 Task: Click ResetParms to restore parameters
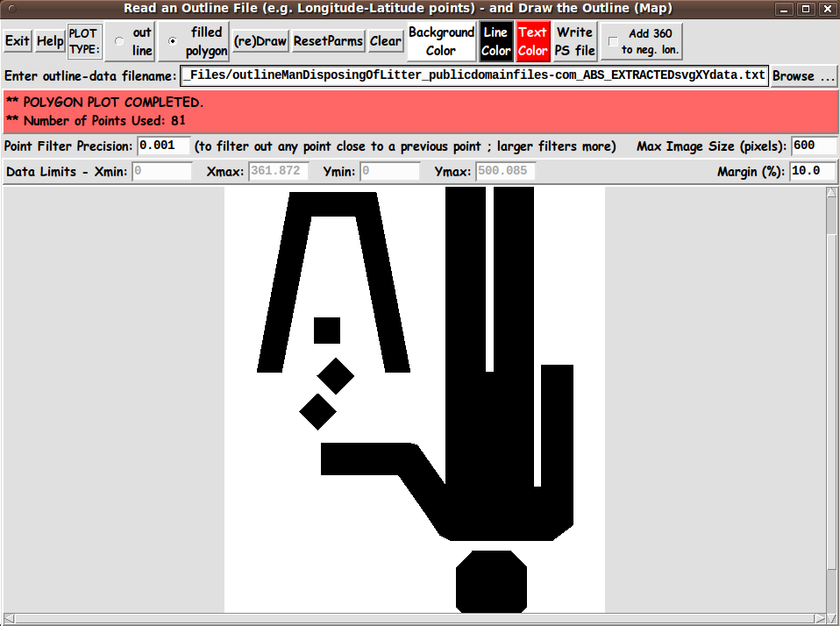point(329,41)
